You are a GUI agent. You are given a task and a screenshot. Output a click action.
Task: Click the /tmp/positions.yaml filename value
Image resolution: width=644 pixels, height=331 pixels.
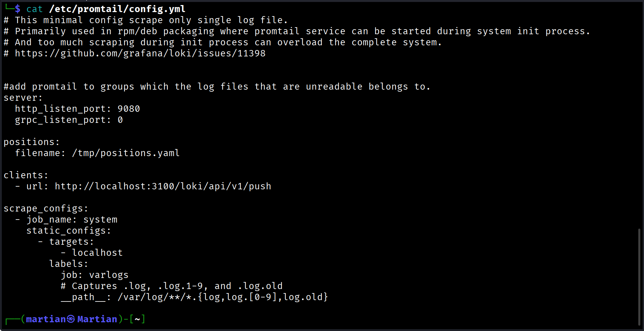[126, 153]
